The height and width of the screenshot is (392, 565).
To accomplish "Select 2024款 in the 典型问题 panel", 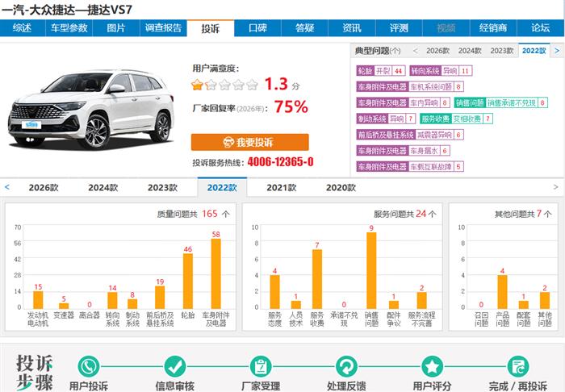I will 470,51.
